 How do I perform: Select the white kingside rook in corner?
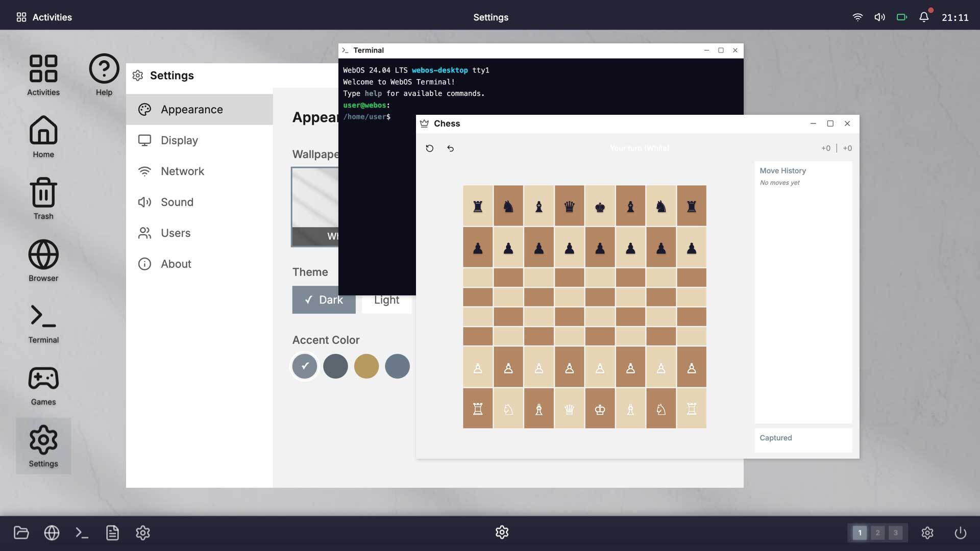click(692, 409)
